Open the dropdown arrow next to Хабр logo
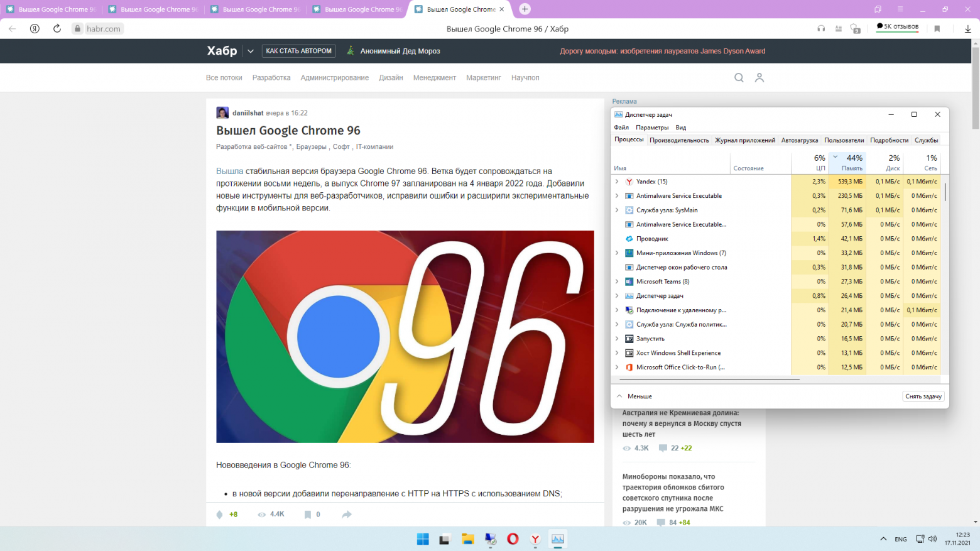The height and width of the screenshot is (551, 980). pyautogui.click(x=251, y=52)
